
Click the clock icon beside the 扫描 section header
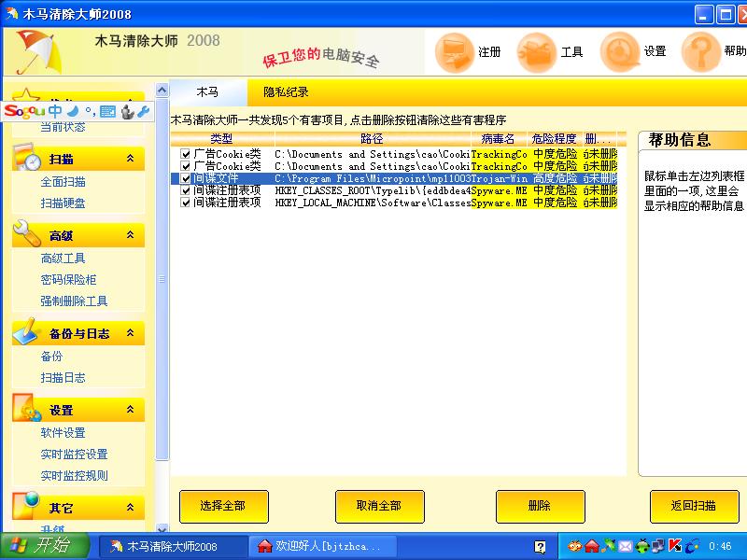(x=28, y=157)
